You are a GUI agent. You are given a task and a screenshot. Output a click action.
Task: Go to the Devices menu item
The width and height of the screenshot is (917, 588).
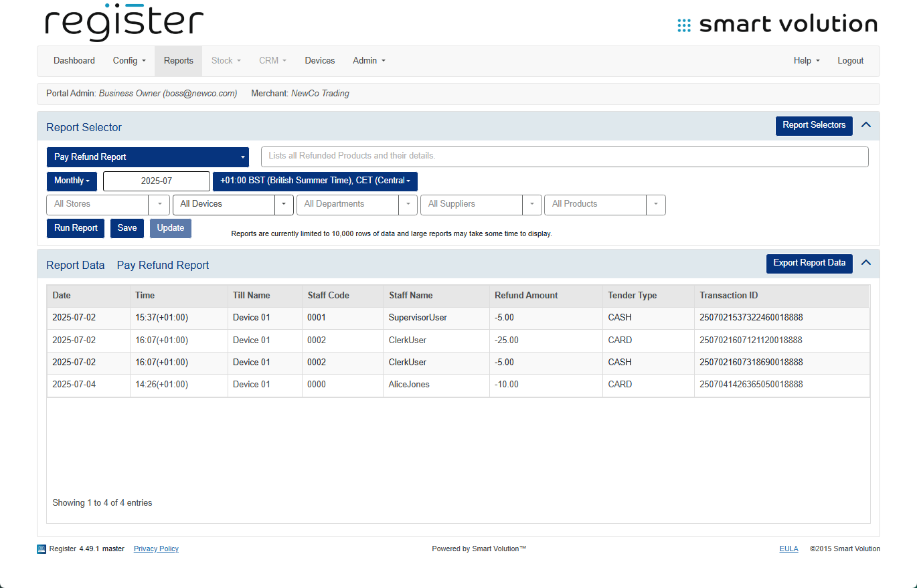(320, 61)
